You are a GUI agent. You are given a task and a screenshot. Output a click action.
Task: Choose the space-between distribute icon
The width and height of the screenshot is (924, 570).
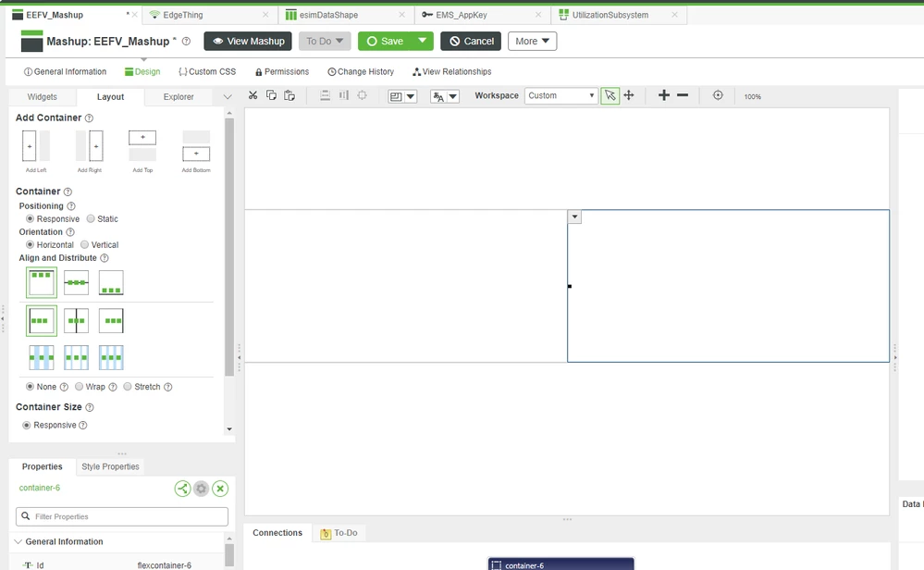(x=42, y=358)
